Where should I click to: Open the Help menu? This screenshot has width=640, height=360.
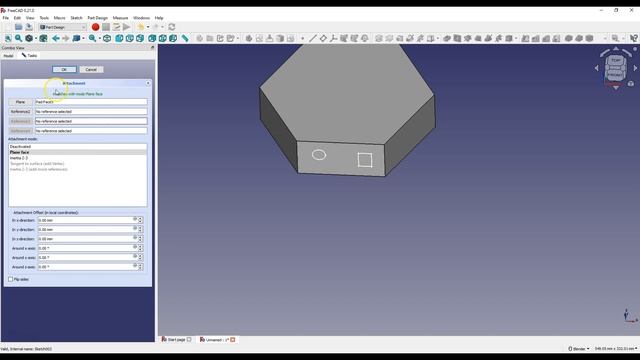click(x=159, y=18)
